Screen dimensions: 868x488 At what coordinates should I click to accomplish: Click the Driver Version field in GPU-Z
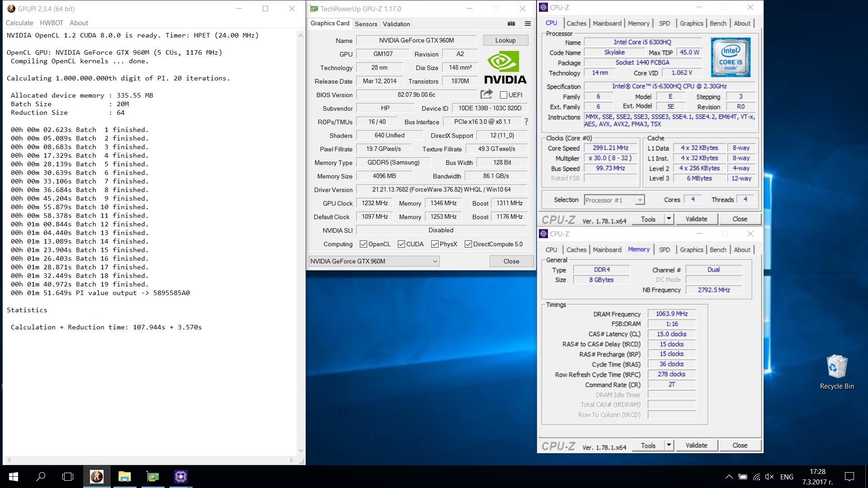click(x=442, y=190)
